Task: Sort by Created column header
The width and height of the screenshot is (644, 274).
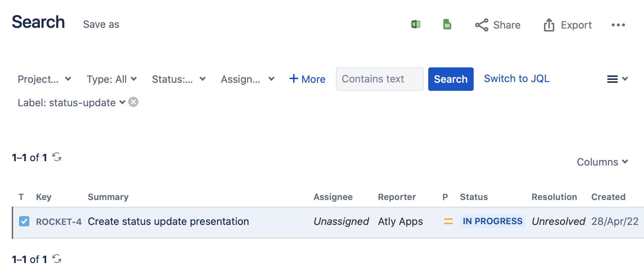Action: click(608, 197)
